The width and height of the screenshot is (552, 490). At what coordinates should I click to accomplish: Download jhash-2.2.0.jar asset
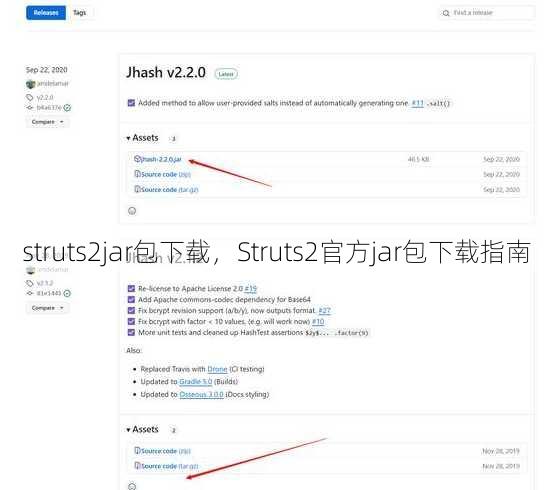click(x=161, y=159)
